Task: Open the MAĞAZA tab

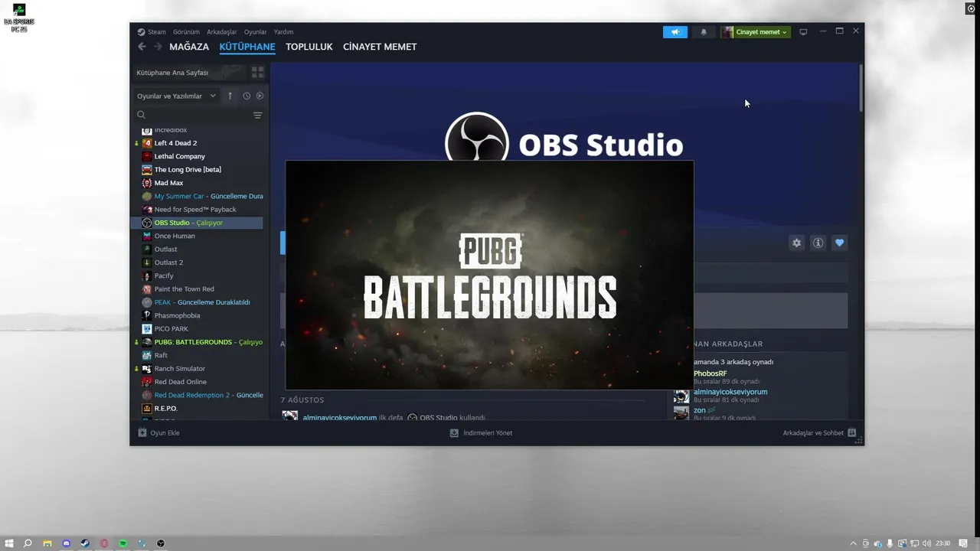Action: coord(189,47)
